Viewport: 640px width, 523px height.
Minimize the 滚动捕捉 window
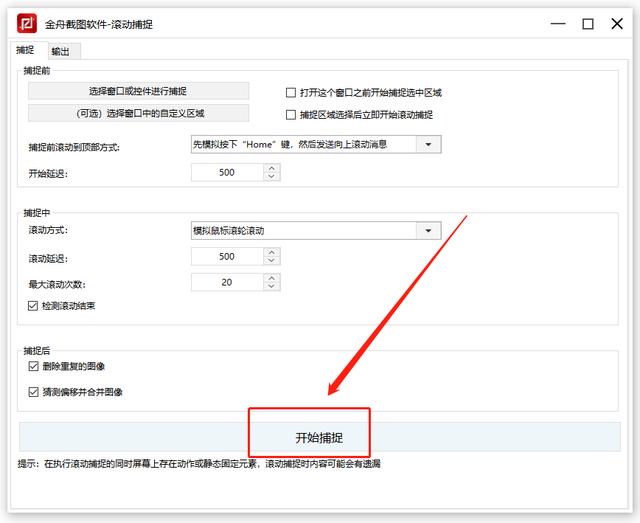point(558,24)
